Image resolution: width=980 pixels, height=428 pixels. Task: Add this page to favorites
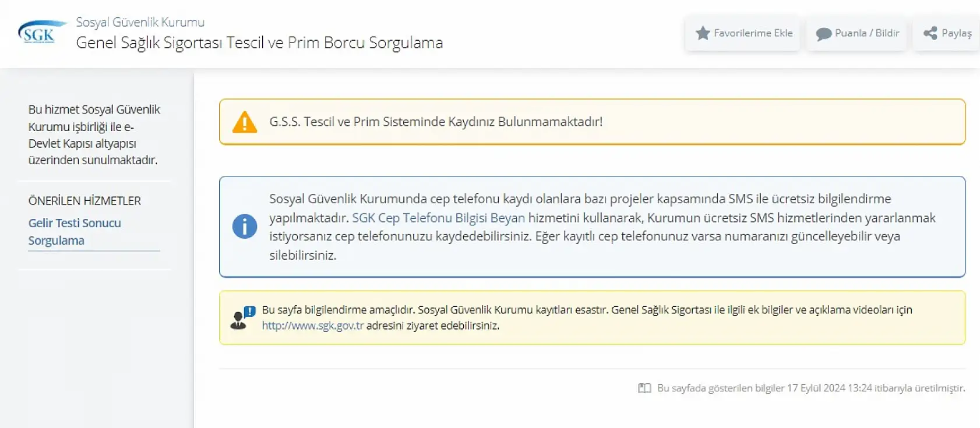[x=742, y=33]
